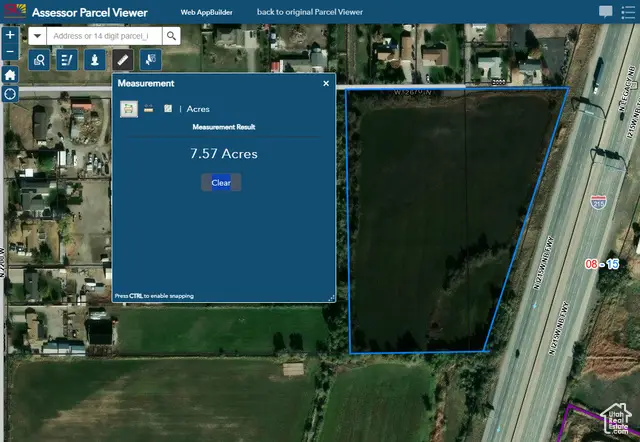
Task: Expand the search source dropdown arrow
Action: (37, 36)
